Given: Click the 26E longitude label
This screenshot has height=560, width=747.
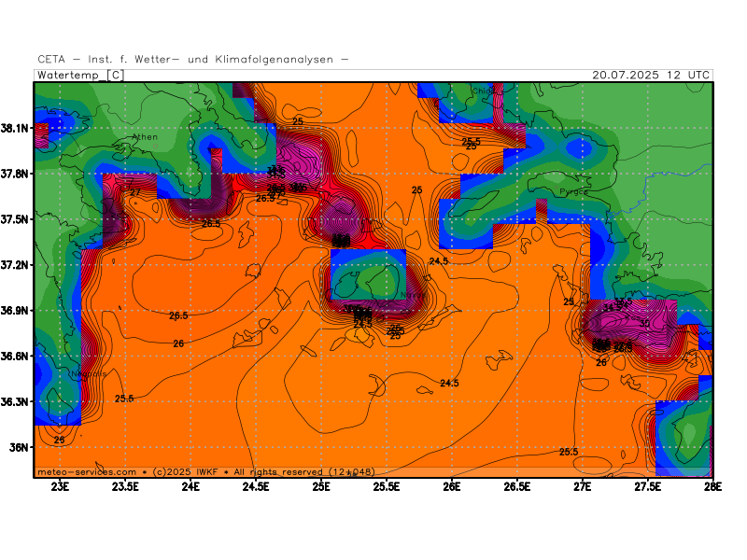Looking at the screenshot, I should 452,486.
